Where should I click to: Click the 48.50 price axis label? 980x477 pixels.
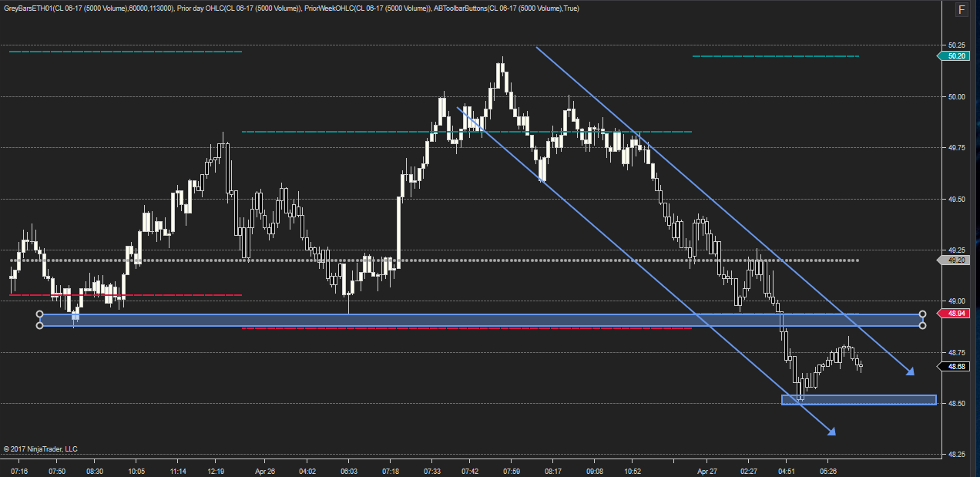tap(956, 403)
